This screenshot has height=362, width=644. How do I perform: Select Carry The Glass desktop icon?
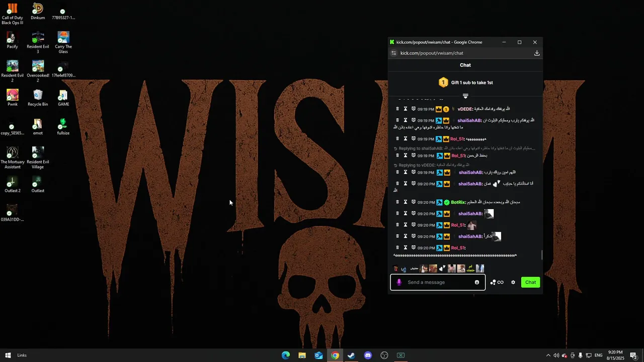[x=63, y=43]
